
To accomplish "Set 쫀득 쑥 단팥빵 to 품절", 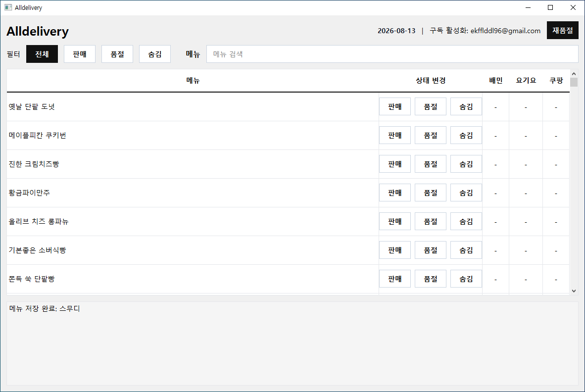I will [431, 279].
